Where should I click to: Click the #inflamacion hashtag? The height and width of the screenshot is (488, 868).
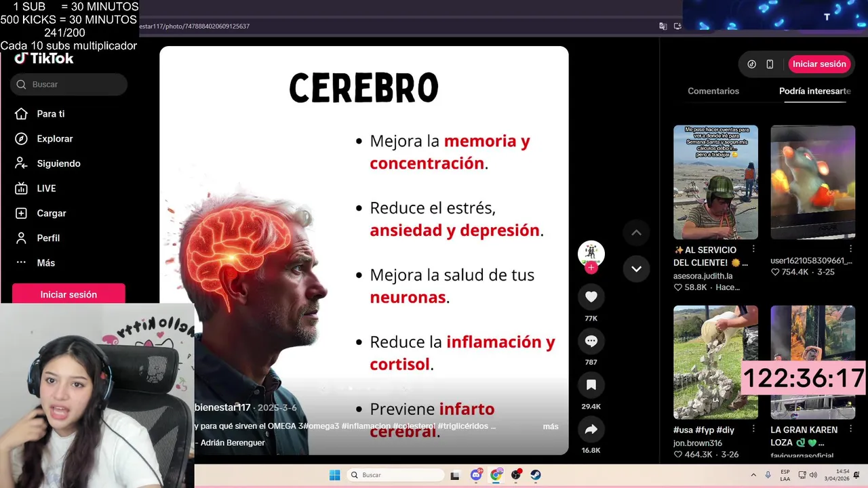point(366,426)
